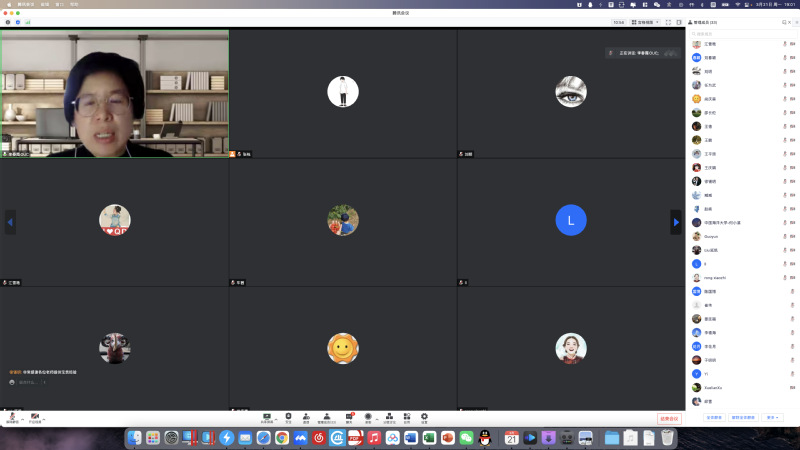Click the share screen icon
The image size is (800, 450).
coord(267,416)
